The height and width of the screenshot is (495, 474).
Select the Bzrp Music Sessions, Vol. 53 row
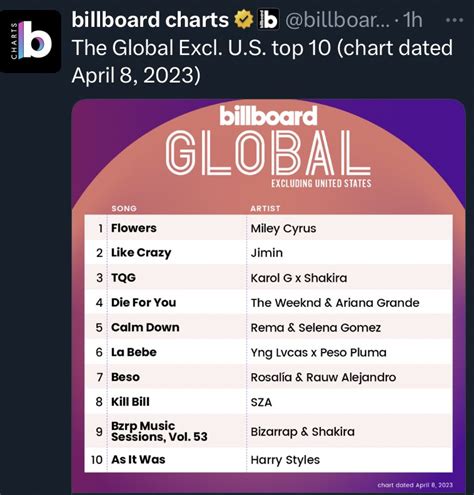[x=269, y=431]
